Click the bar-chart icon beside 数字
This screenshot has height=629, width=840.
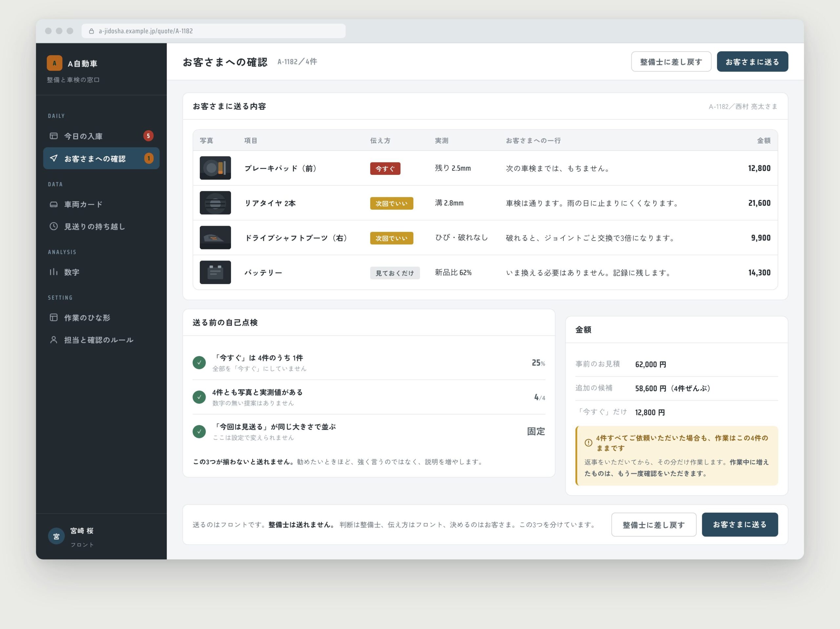tap(53, 272)
